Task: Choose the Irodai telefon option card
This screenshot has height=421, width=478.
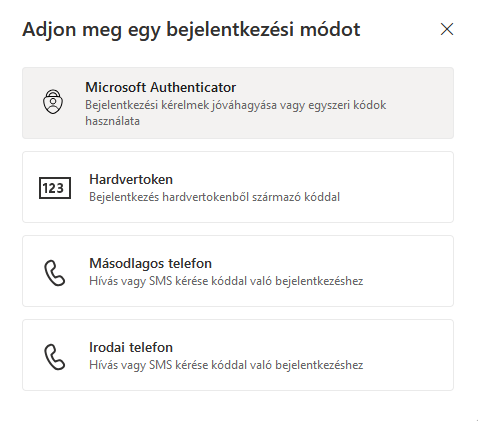Action: coord(238,355)
